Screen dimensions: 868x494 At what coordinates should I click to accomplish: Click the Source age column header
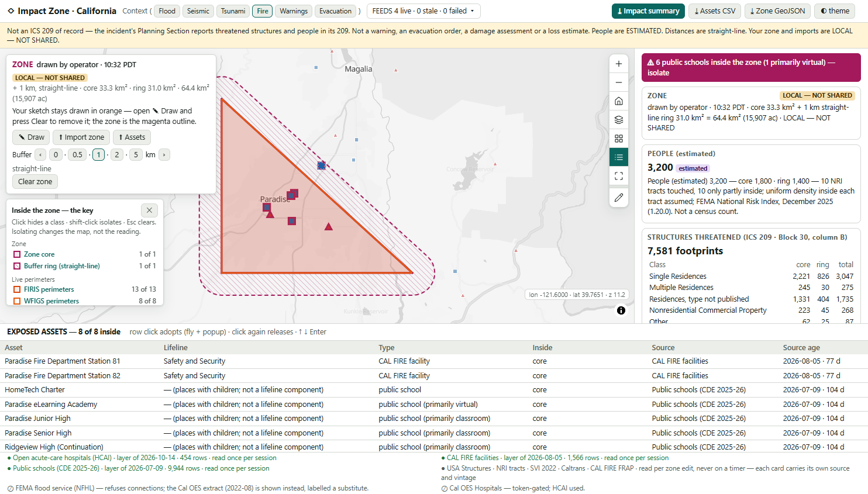pos(801,348)
